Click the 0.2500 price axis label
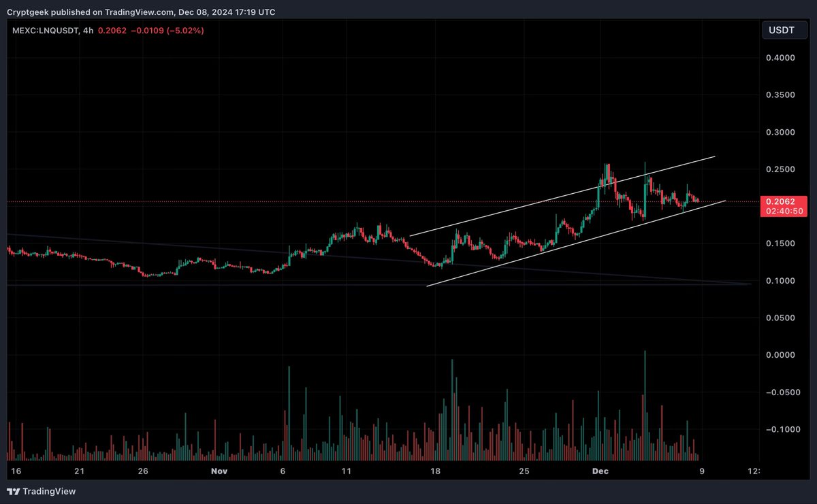817x504 pixels. coord(780,169)
